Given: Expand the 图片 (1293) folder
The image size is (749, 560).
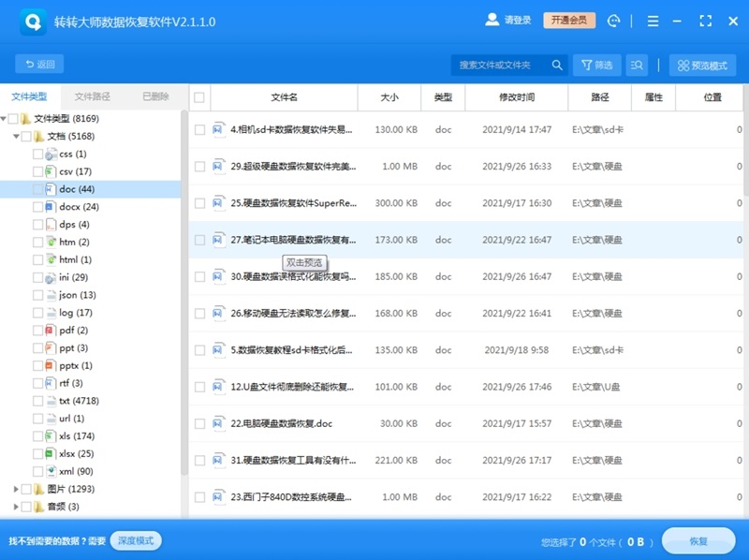Looking at the screenshot, I should [16, 489].
